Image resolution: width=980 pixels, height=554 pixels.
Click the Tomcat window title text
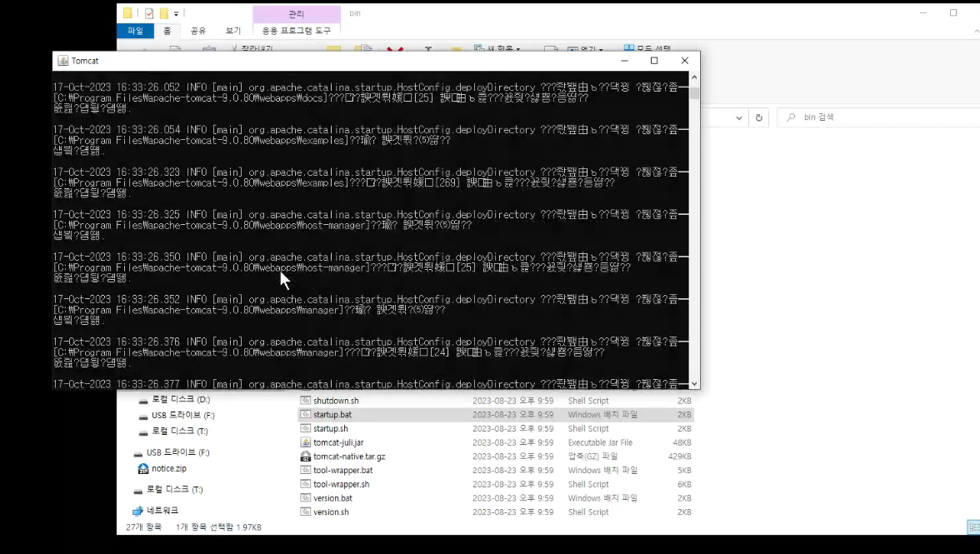[85, 61]
